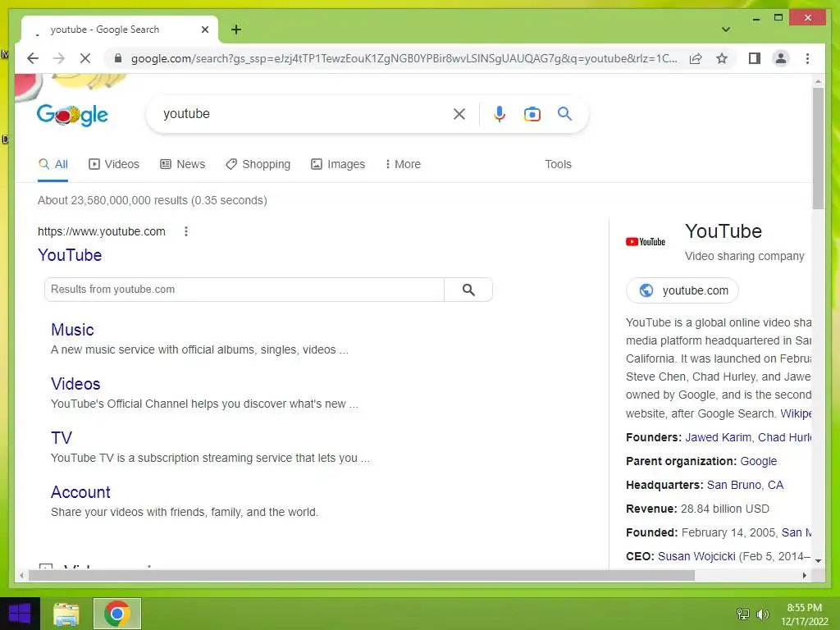This screenshot has width=840, height=630.
Task: Search by image with the camera icon
Action: coord(532,113)
